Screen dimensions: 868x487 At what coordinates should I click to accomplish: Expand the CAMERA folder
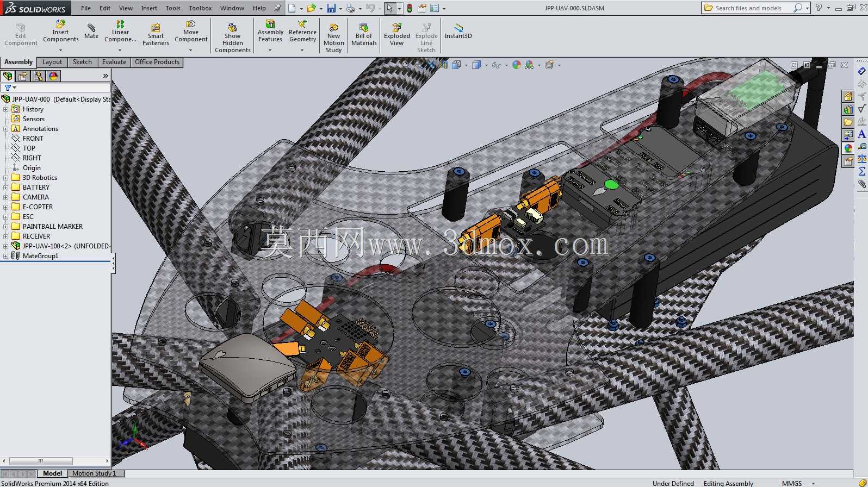point(5,197)
